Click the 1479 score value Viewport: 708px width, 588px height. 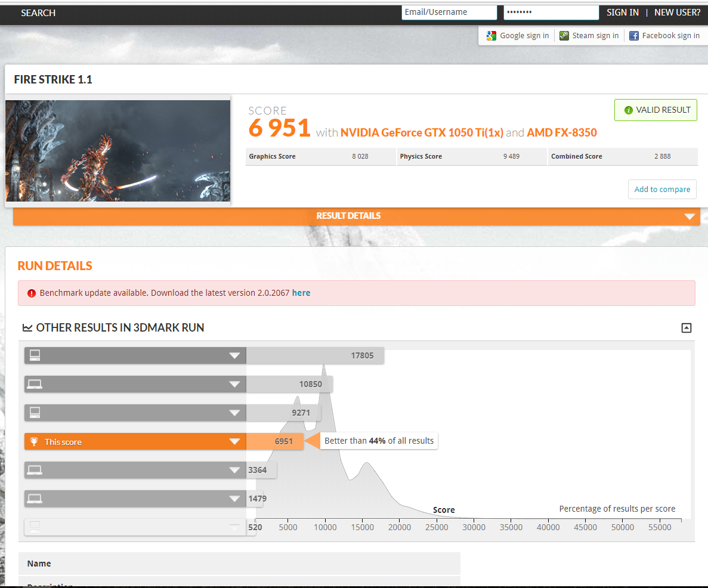point(257,499)
